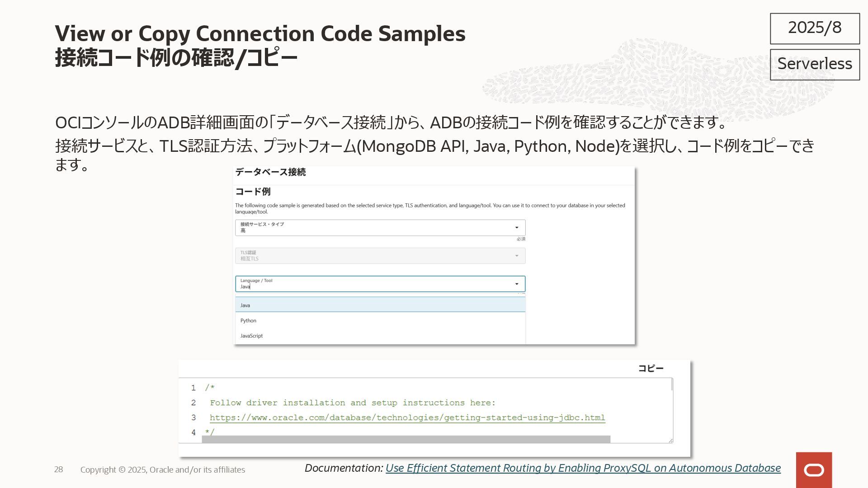
Task: Click the 2025/8 date box
Action: (x=815, y=28)
